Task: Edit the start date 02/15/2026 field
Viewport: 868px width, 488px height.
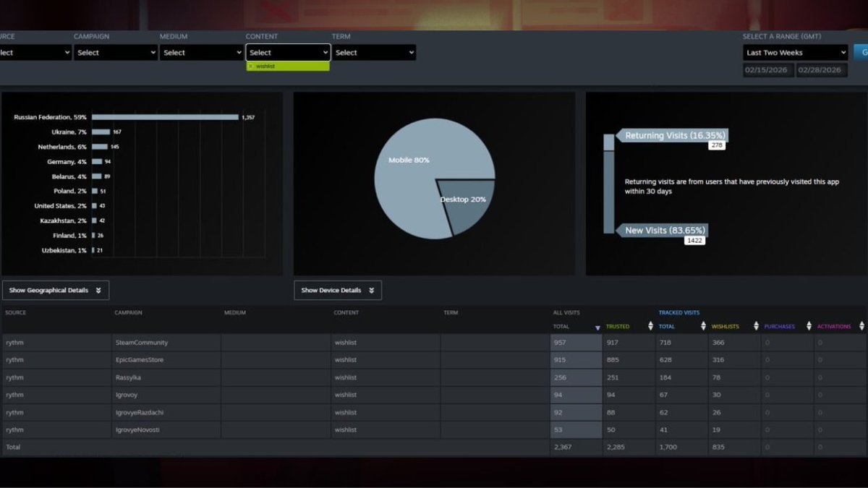Action: coord(768,70)
